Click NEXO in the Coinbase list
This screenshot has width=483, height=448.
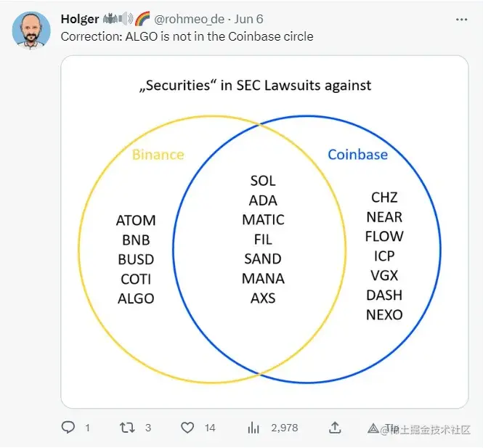(384, 314)
